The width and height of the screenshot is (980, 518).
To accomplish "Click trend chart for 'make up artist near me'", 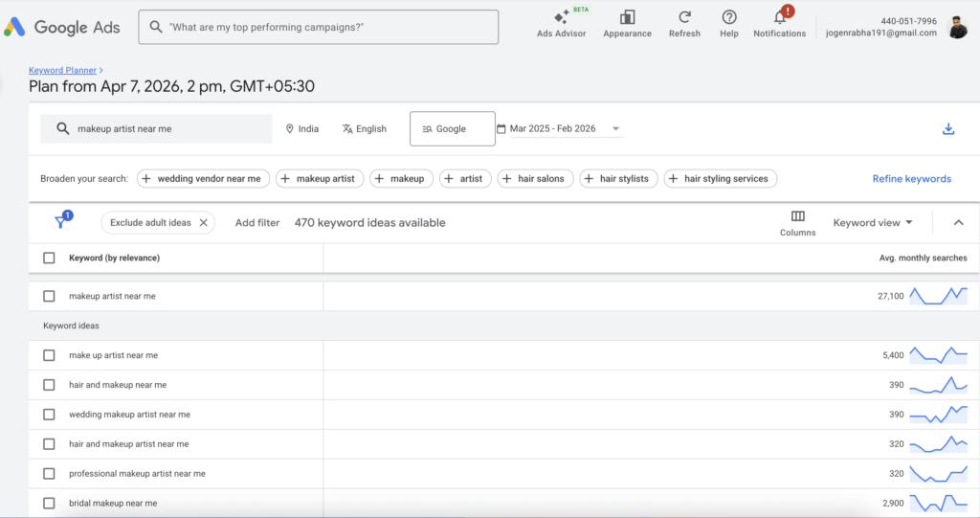I will tap(938, 355).
